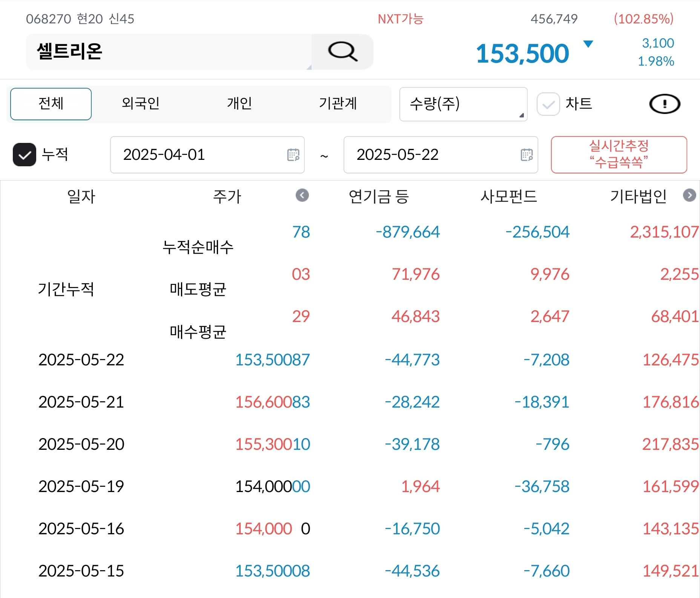This screenshot has height=598, width=700.
Task: Click the 217,835 value on 05-20
Action: 671,444
